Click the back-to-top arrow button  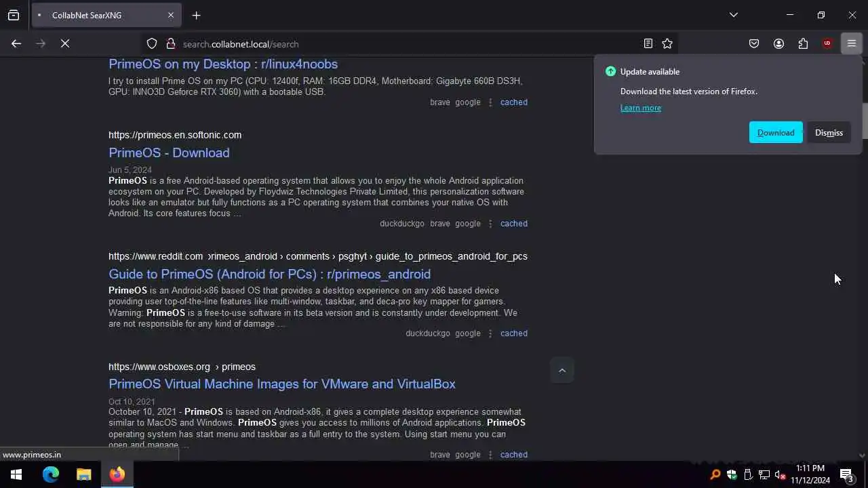(x=561, y=370)
